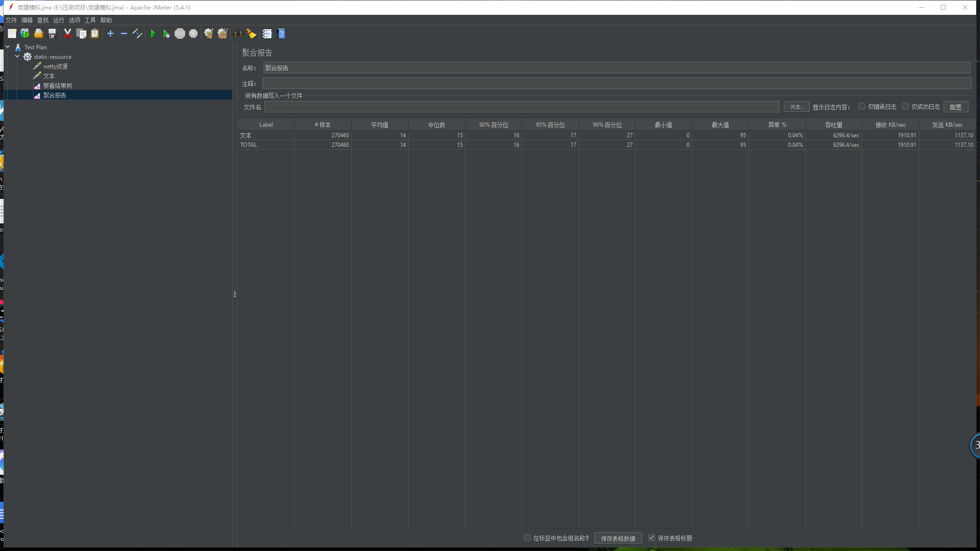980x551 pixels.
Task: Reset search with yellow brush icon
Action: click(x=251, y=33)
